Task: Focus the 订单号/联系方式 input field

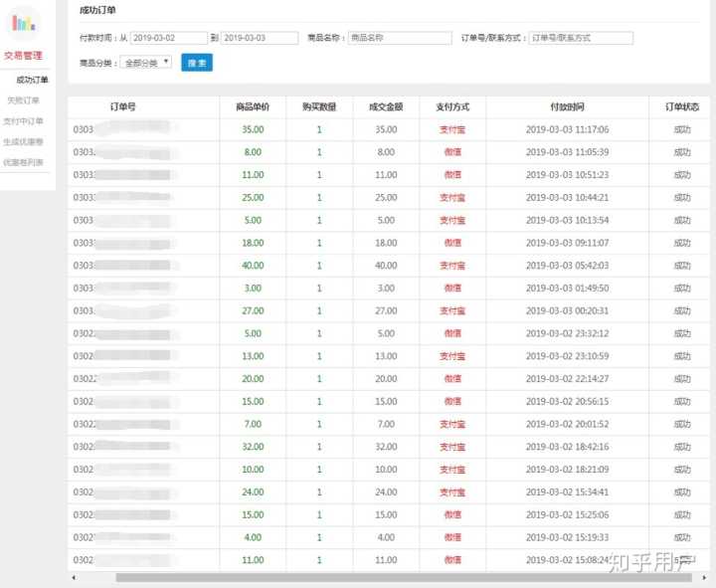Action: click(x=581, y=38)
